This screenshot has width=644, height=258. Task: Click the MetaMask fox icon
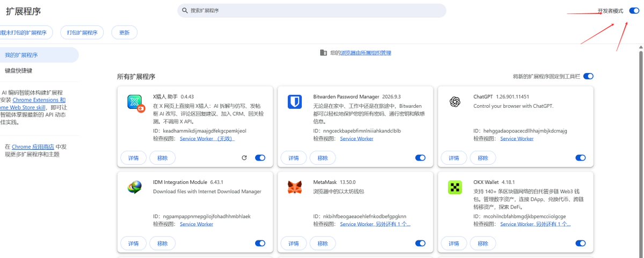[x=294, y=187]
